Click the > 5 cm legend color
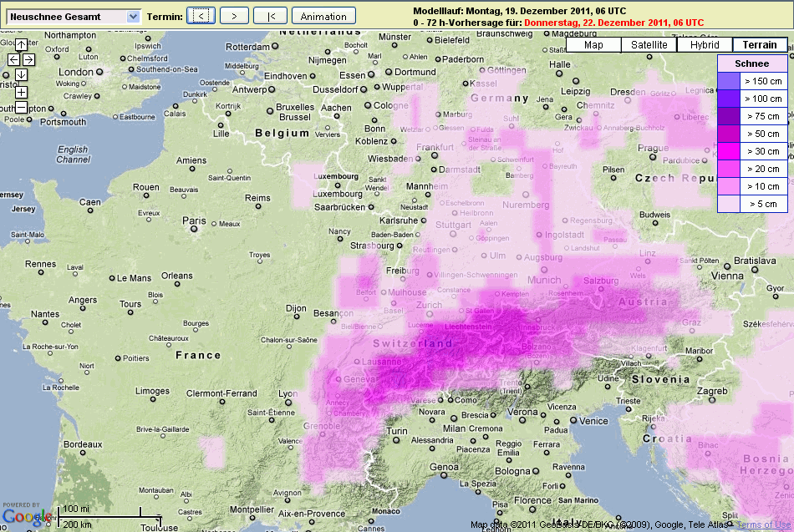Viewport: 794px width, 532px height. coord(729,204)
